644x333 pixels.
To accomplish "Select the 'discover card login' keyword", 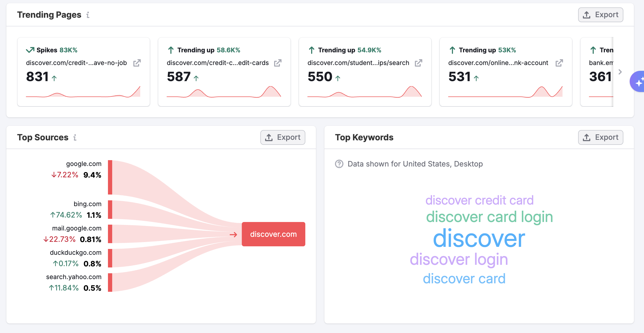I will click(x=489, y=217).
